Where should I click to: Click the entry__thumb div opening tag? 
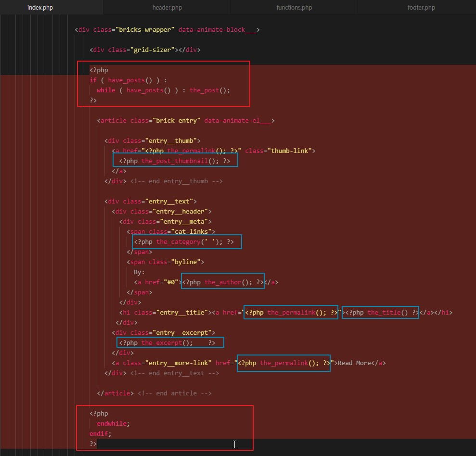pyautogui.click(x=153, y=141)
